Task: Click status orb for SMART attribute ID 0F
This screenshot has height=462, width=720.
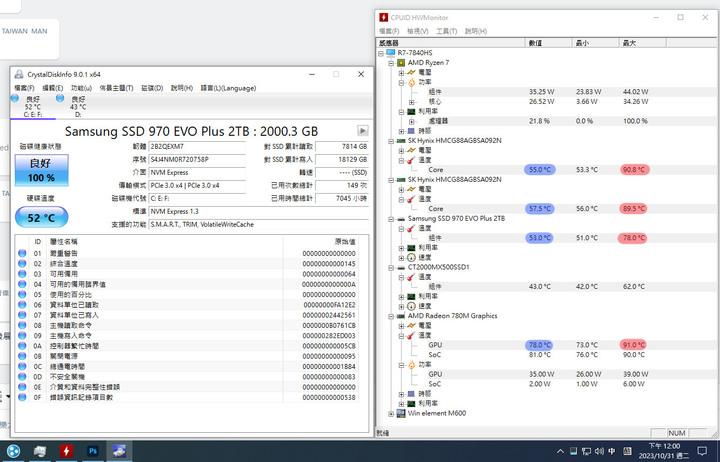Action: click(22, 397)
